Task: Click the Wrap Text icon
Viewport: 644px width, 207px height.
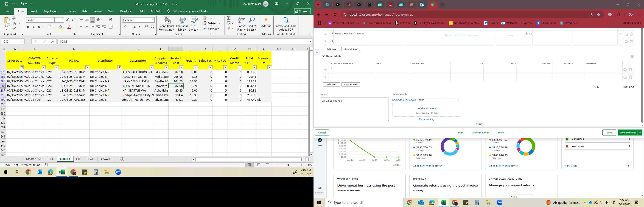Action: [x=111, y=20]
